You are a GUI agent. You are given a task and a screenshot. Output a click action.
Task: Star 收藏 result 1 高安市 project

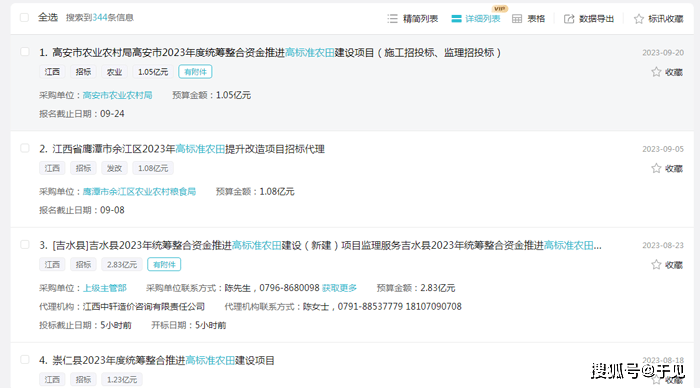(656, 72)
